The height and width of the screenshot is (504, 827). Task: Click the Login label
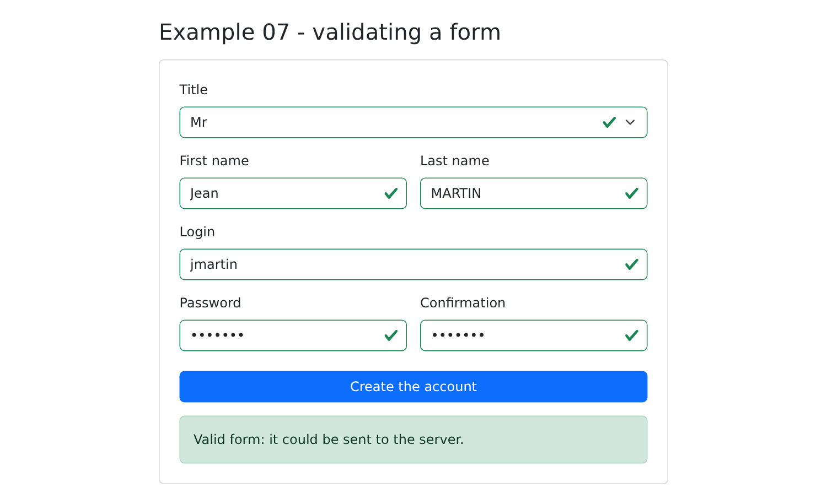(197, 232)
